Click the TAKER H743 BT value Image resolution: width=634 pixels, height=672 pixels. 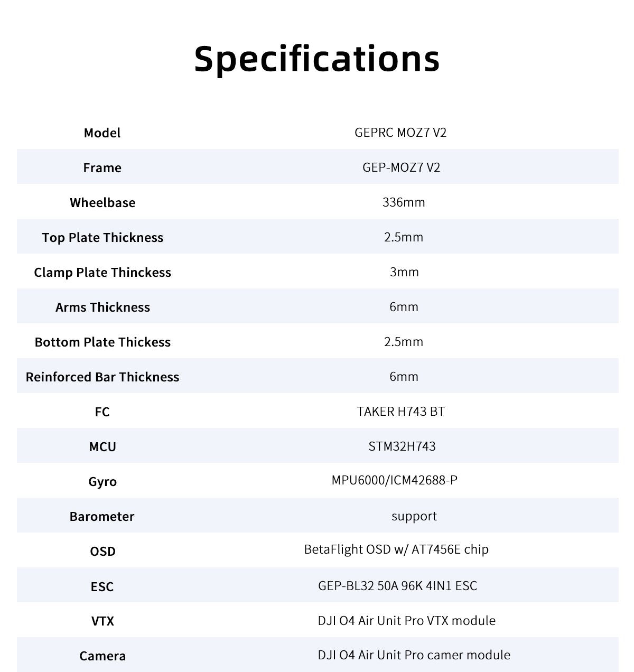click(401, 411)
